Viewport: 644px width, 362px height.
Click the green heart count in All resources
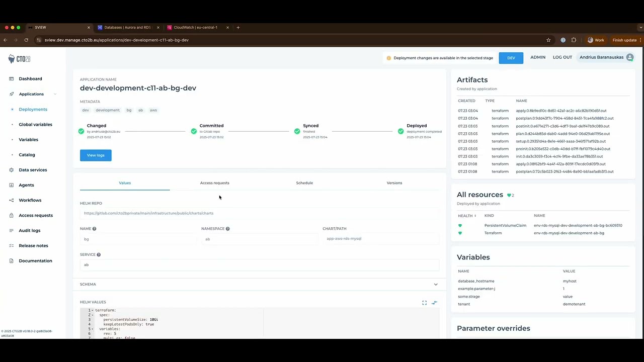click(x=511, y=195)
